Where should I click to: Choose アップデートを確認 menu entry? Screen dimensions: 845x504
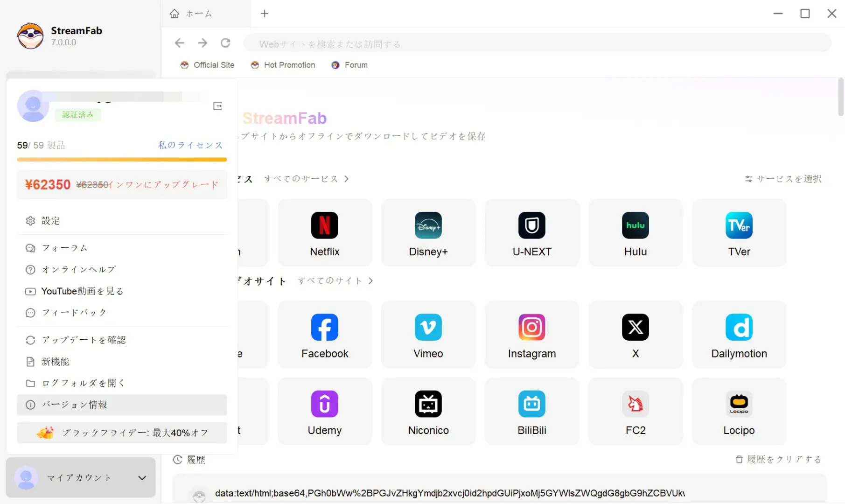coord(122,340)
